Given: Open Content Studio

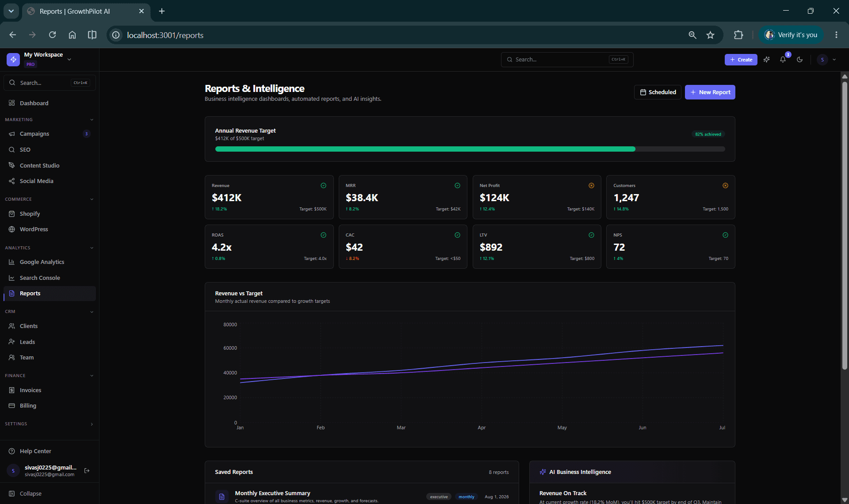Looking at the screenshot, I should coord(50,165).
